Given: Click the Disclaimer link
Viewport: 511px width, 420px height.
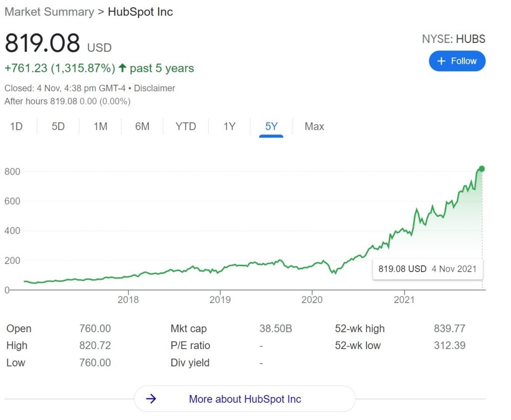Looking at the screenshot, I should pyautogui.click(x=155, y=88).
